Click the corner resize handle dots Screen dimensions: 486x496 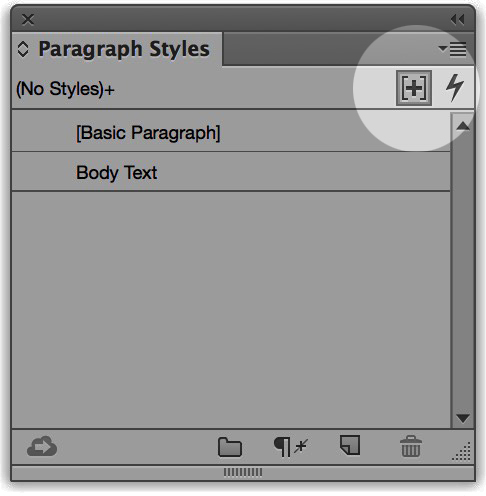point(462,452)
